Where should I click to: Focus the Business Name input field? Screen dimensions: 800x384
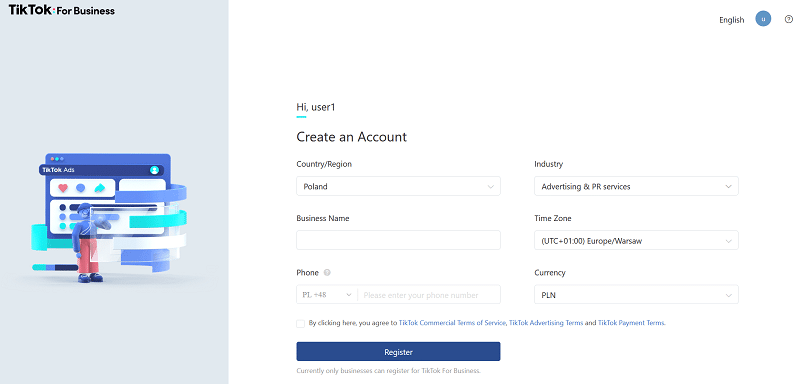pos(398,240)
